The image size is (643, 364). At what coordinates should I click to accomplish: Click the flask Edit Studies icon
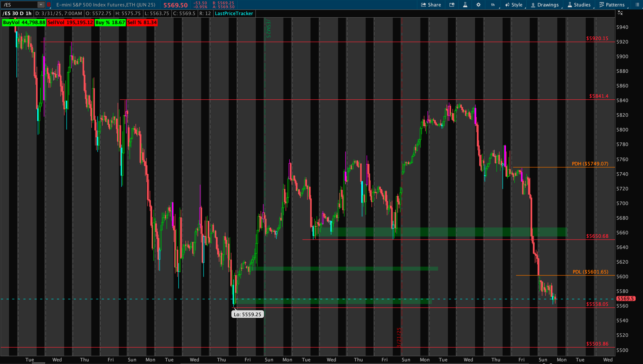[x=465, y=5]
